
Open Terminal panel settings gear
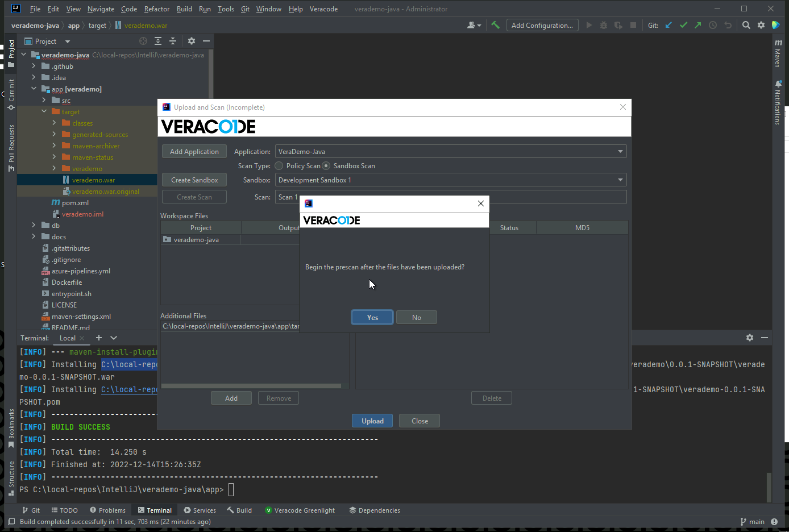(750, 338)
